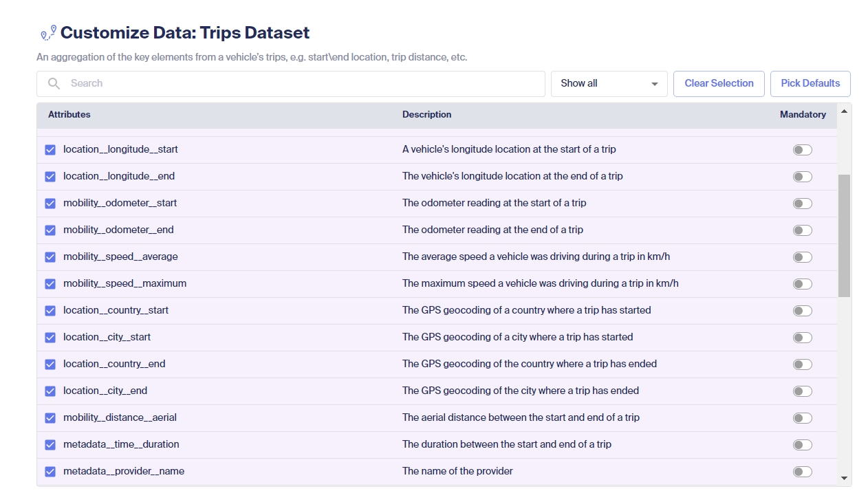Uncheck mobility__speed__average checkbox
The width and height of the screenshot is (868, 502).
click(x=50, y=257)
